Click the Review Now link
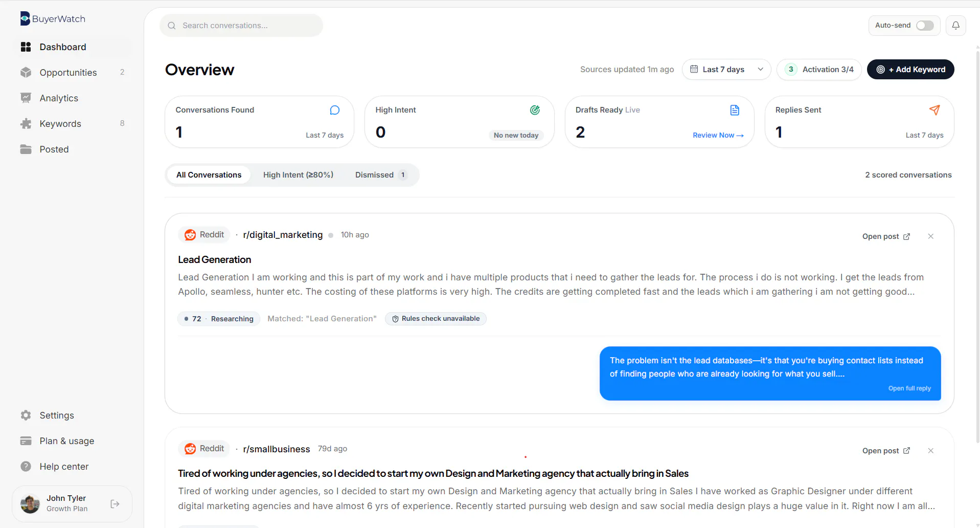Viewport: 980px width, 528px height. click(718, 135)
